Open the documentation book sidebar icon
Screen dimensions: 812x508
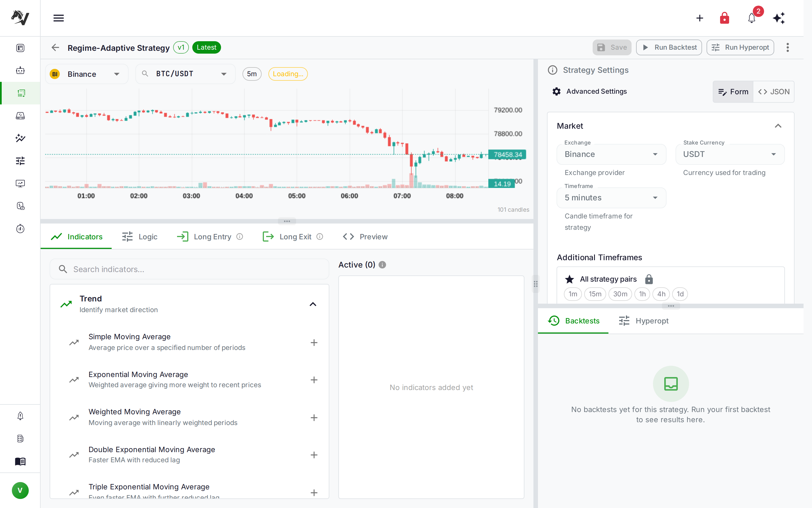20,461
